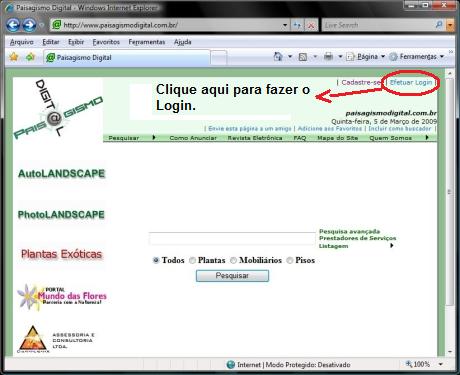Select the Paisagismo Digital tab
The width and height of the screenshot is (460, 375).
pos(127,57)
